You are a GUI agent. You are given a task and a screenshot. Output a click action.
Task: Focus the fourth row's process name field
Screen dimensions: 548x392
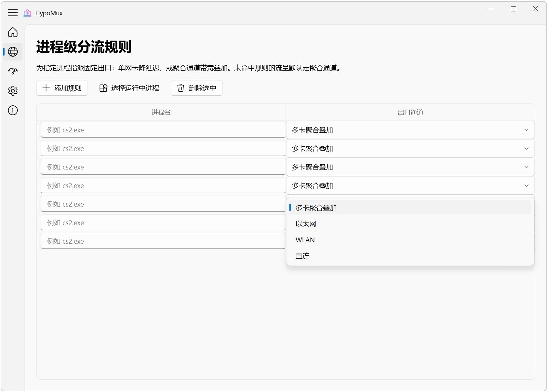163,186
